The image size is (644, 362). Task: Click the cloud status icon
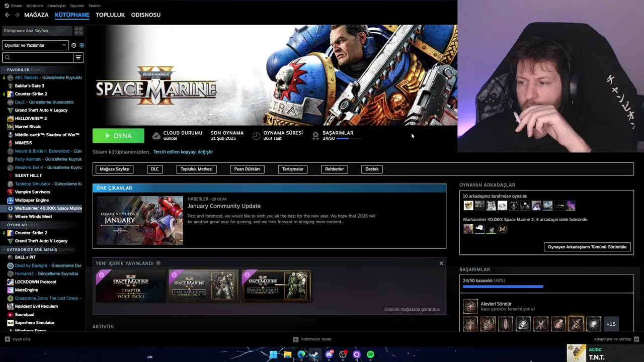(x=156, y=136)
